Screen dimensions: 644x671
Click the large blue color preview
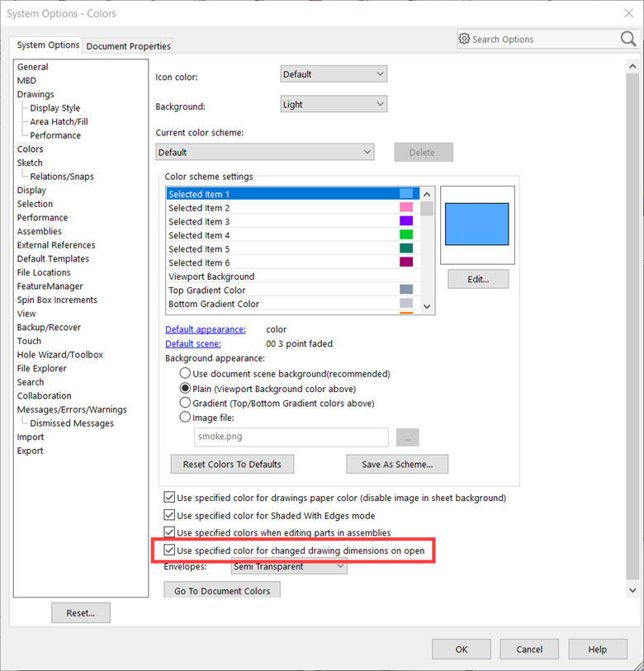[x=477, y=224]
